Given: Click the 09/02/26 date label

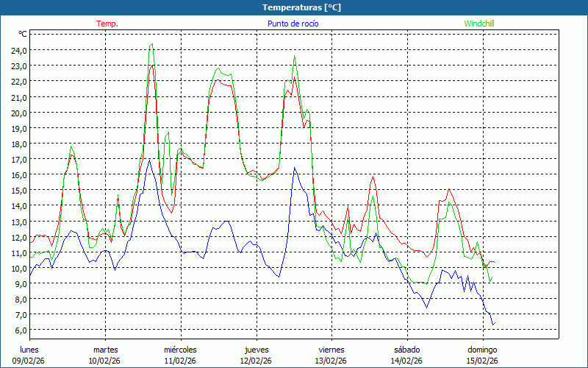Looking at the screenshot, I should [29, 361].
